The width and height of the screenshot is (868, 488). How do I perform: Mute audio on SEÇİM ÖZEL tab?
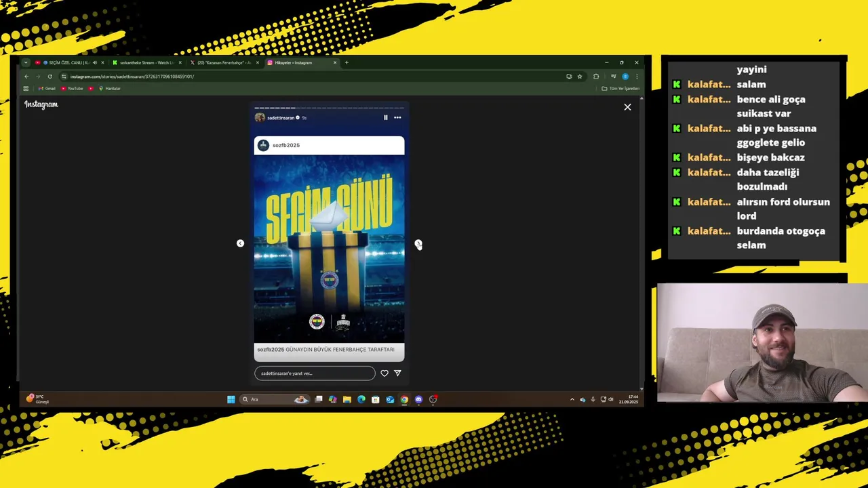pos(95,62)
